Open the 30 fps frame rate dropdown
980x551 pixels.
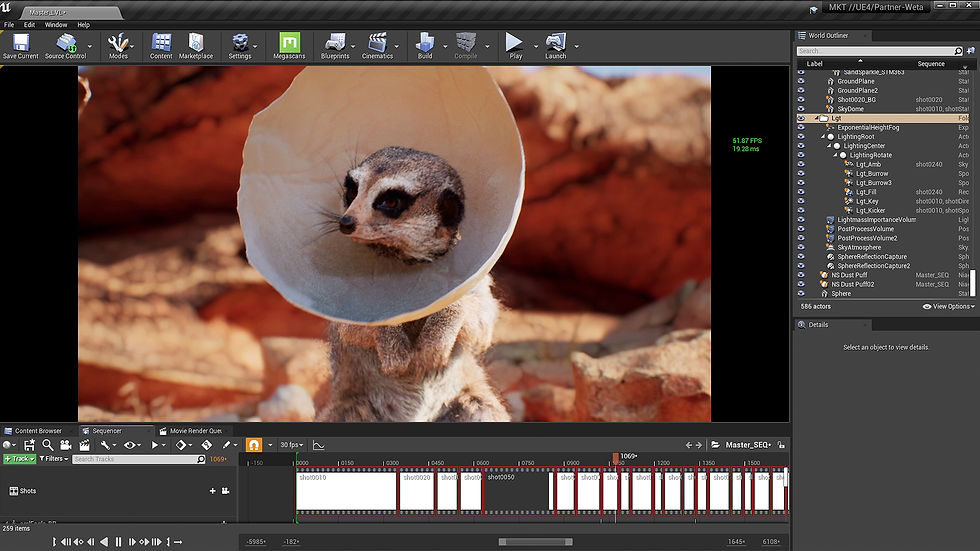point(291,445)
